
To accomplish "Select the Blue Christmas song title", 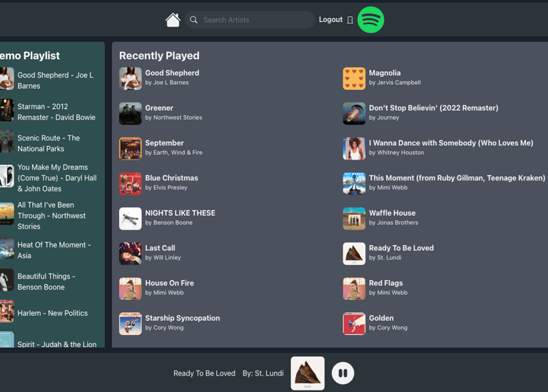I will 171,178.
